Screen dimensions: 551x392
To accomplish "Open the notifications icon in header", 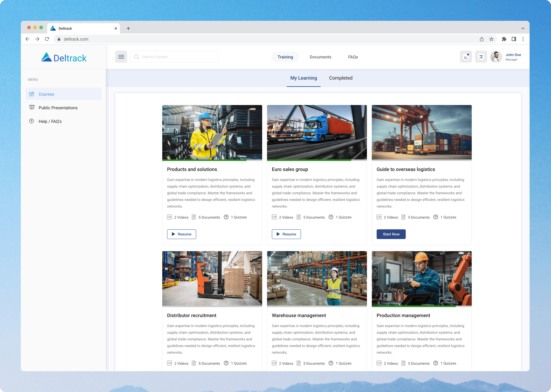I will (x=466, y=57).
